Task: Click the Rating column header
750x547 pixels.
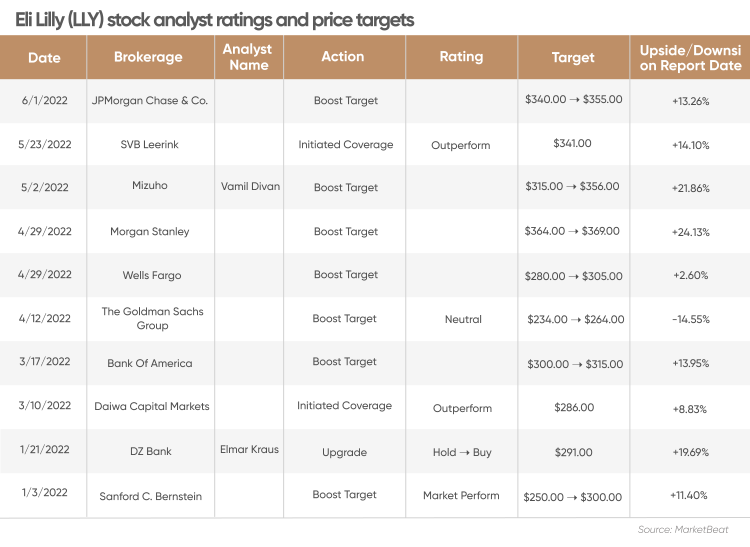Action: pyautogui.click(x=461, y=56)
